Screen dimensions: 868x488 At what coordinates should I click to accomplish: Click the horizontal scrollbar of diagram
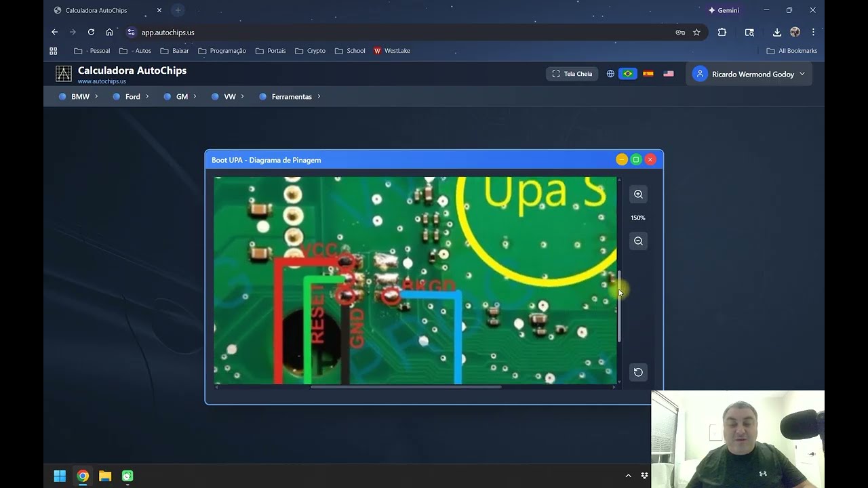click(x=406, y=387)
